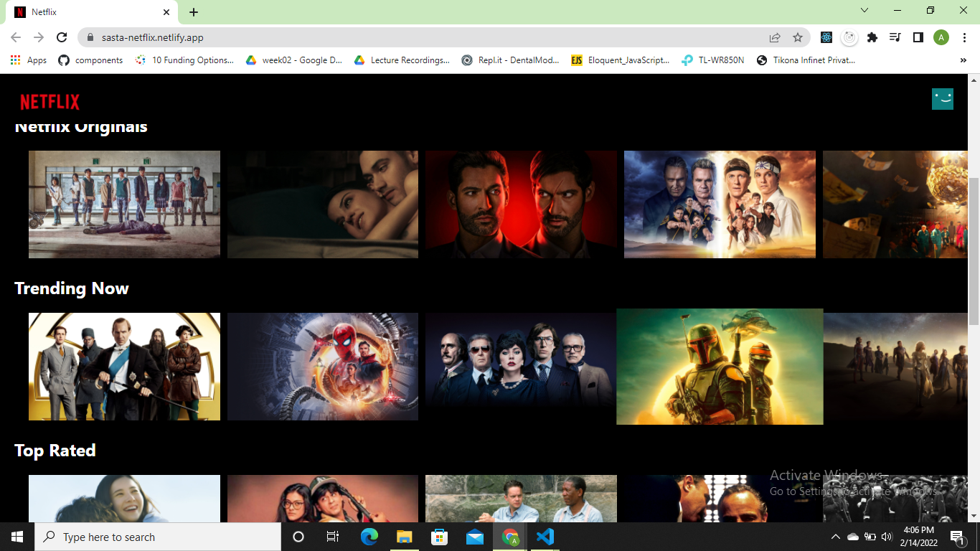The image size is (980, 551).
Task: Open the Tikona Infinet bookmark
Action: tap(806, 60)
